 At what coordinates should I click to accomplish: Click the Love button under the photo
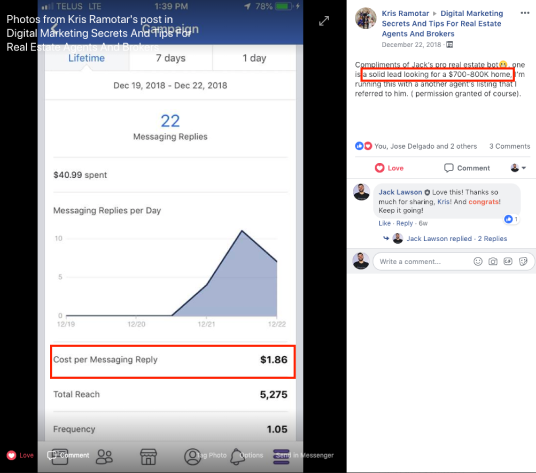pyautogui.click(x=20, y=455)
